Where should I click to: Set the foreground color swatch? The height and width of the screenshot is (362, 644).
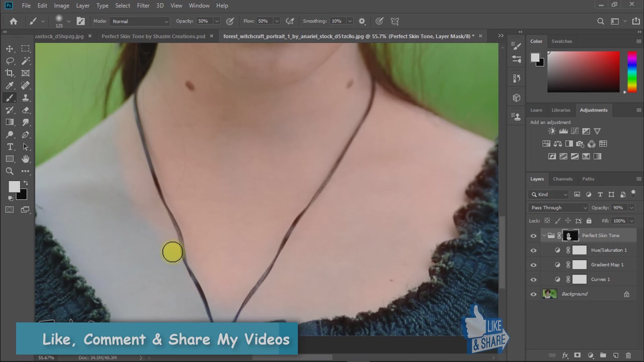(x=14, y=186)
